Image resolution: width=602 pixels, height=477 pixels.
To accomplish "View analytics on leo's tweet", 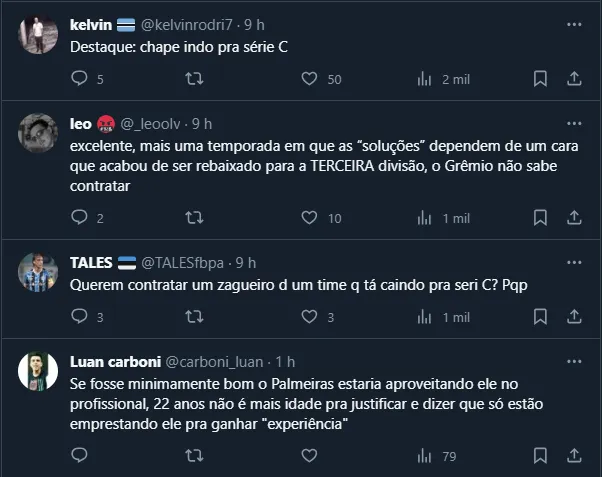I will (x=424, y=218).
